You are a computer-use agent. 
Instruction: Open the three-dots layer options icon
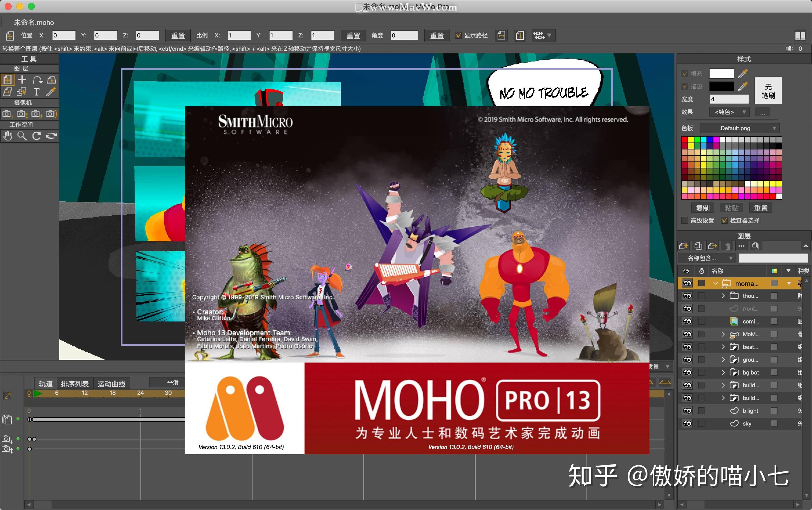pos(741,246)
